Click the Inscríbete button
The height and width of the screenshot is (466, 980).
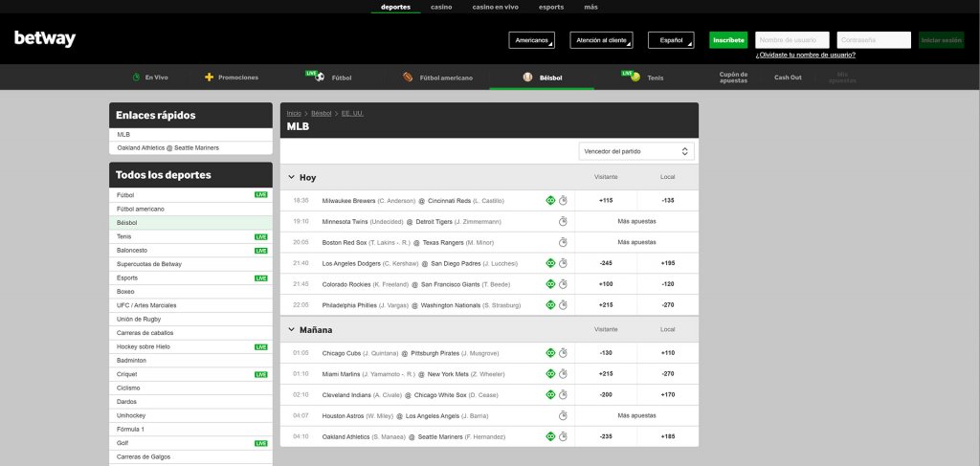728,40
